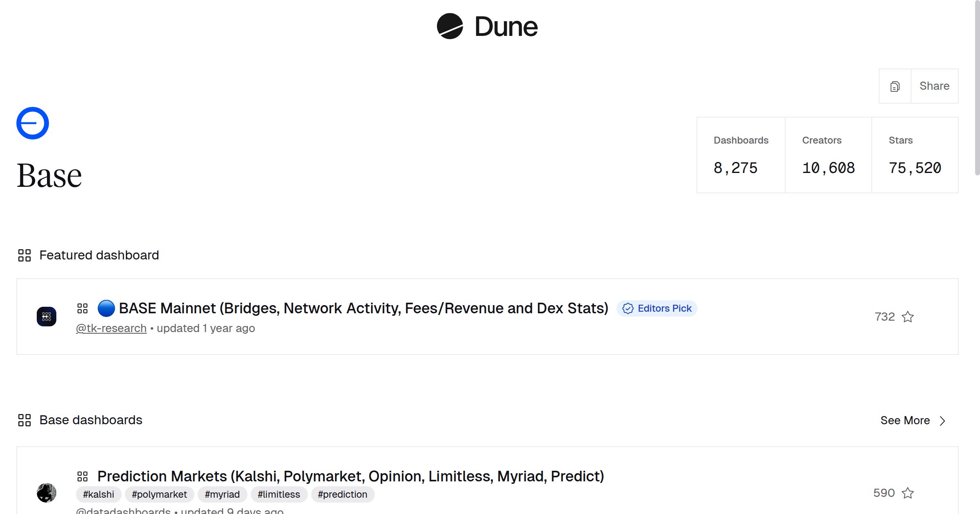The width and height of the screenshot is (980, 514).
Task: Click the copy page icon beside Share
Action: [895, 86]
